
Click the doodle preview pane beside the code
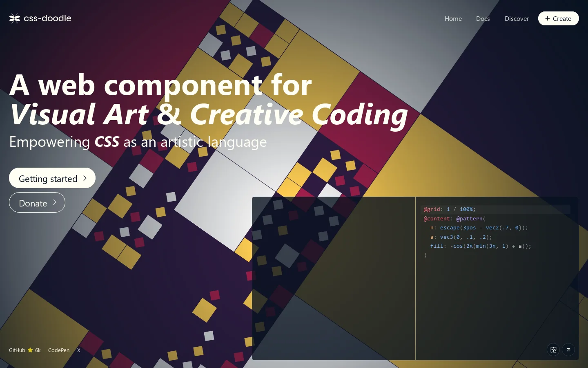334,278
